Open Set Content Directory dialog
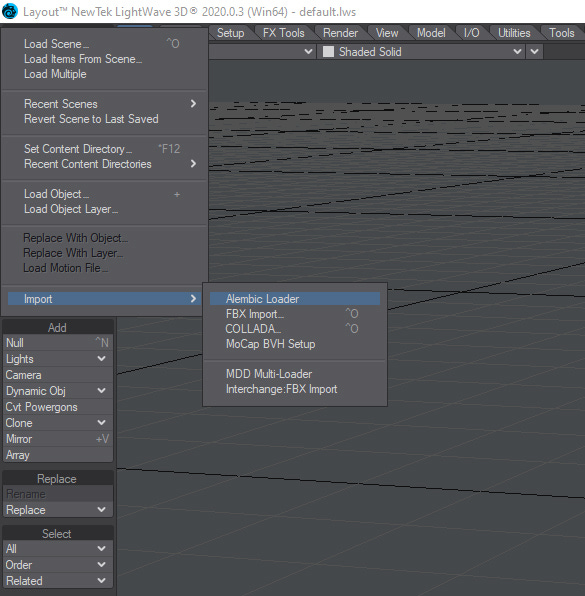This screenshot has height=596, width=585. point(105,149)
